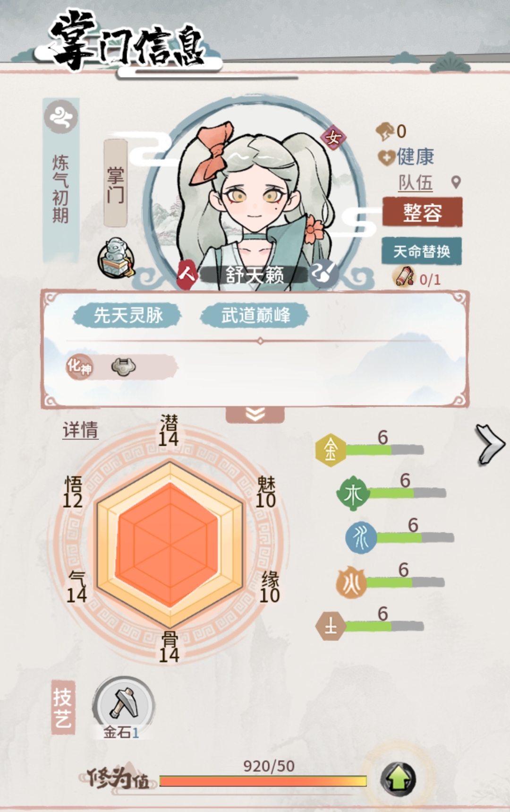The height and width of the screenshot is (812, 510).
Task: Open the stone lion seal item icon
Action: [x=116, y=258]
